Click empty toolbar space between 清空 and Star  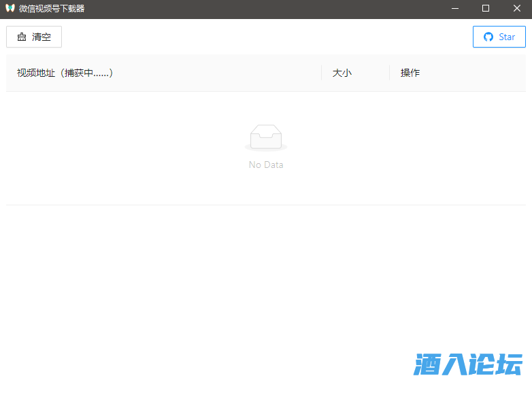[265, 37]
